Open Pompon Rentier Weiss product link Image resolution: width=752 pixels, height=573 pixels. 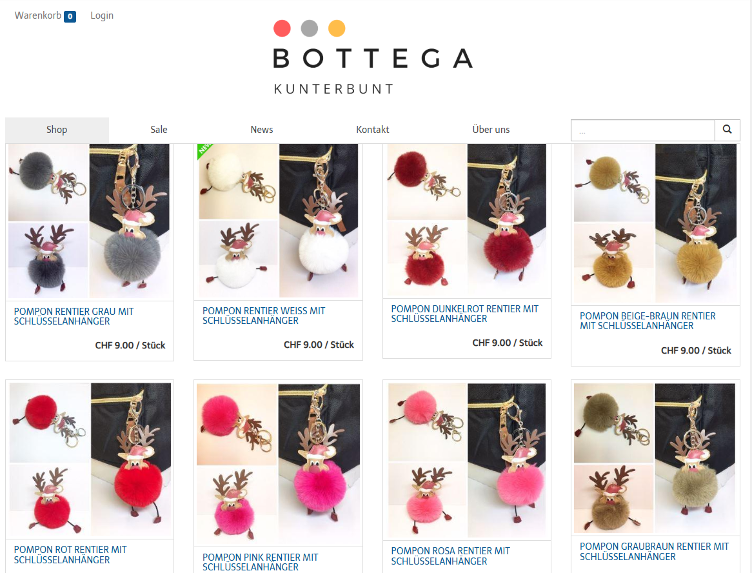pos(264,316)
